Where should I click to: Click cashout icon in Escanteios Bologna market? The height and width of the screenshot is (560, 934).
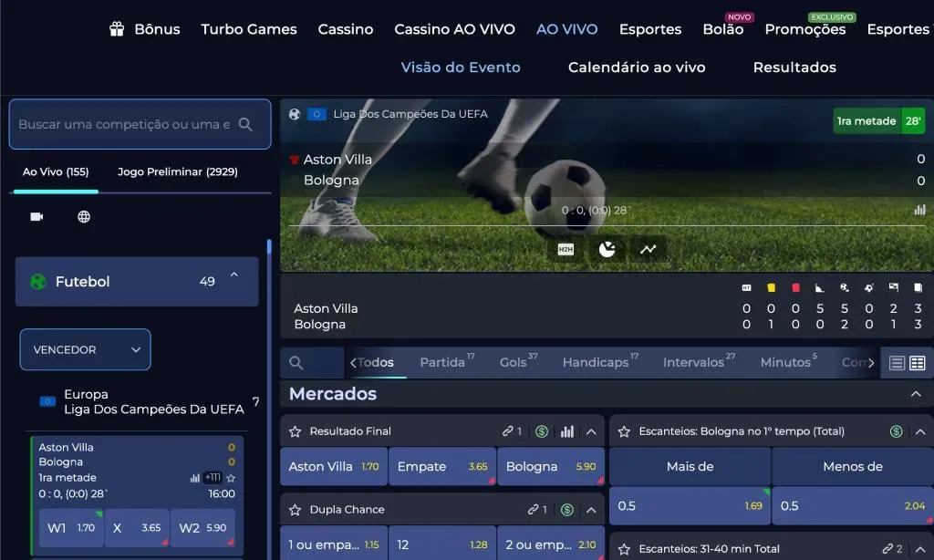pyautogui.click(x=896, y=432)
